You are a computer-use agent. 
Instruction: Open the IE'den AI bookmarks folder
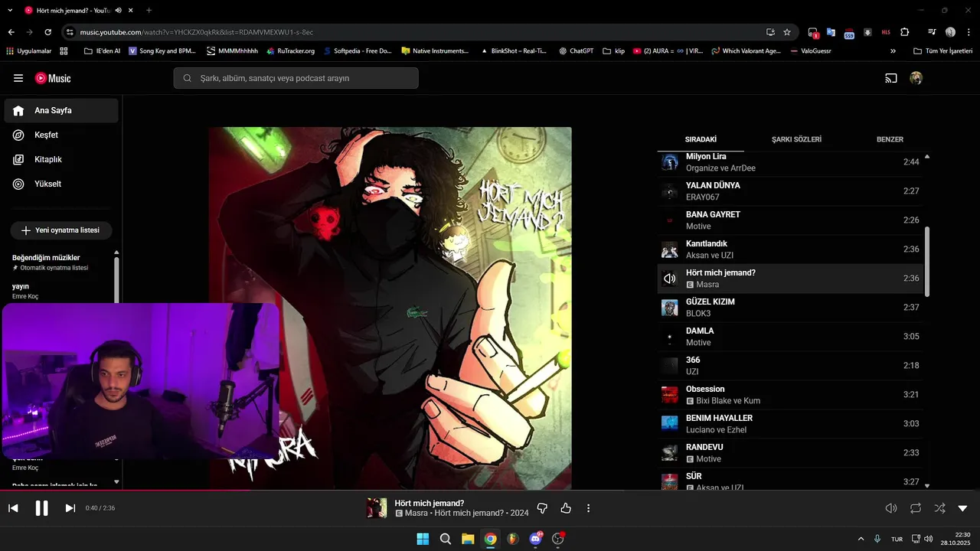click(x=102, y=51)
